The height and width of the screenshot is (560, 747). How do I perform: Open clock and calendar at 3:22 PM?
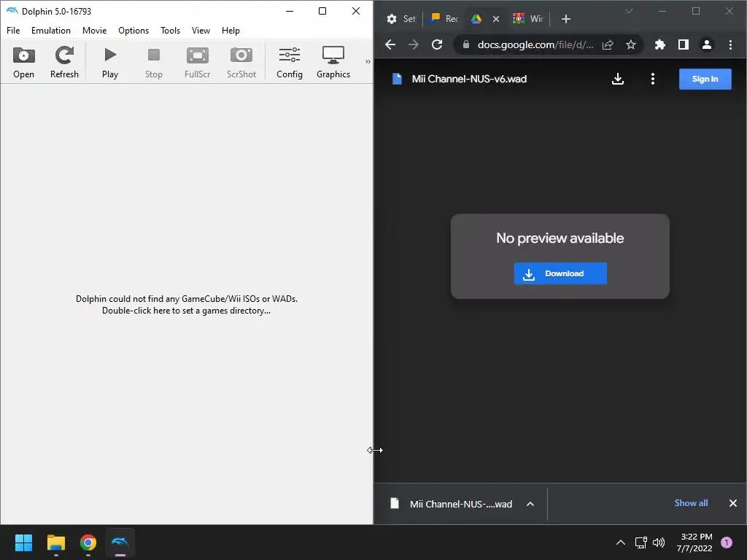click(694, 542)
